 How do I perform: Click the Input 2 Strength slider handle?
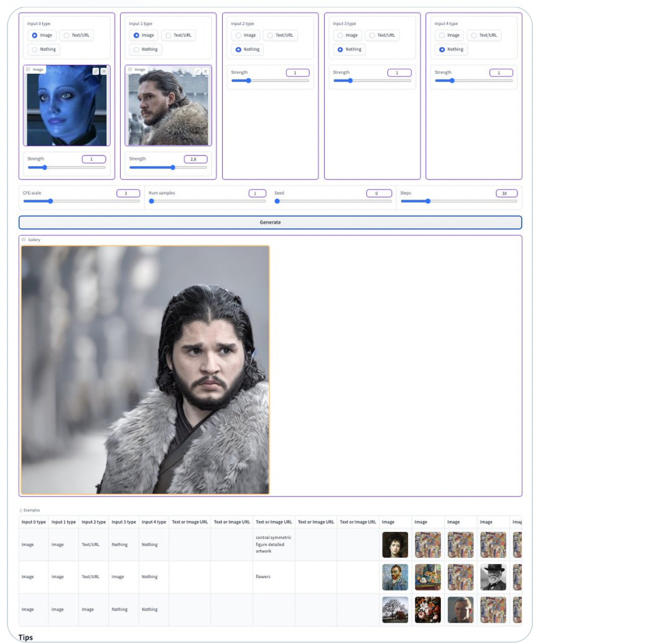pyautogui.click(x=248, y=81)
